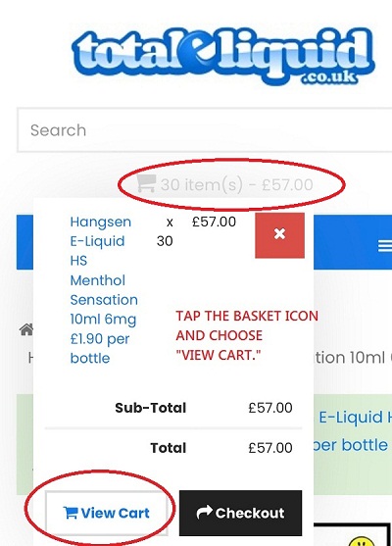
Task: Click the black Checkout button
Action: [240, 513]
